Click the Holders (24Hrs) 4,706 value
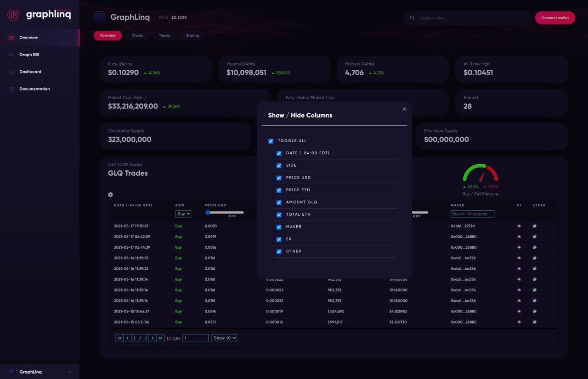The width and height of the screenshot is (588, 379). 354,72
